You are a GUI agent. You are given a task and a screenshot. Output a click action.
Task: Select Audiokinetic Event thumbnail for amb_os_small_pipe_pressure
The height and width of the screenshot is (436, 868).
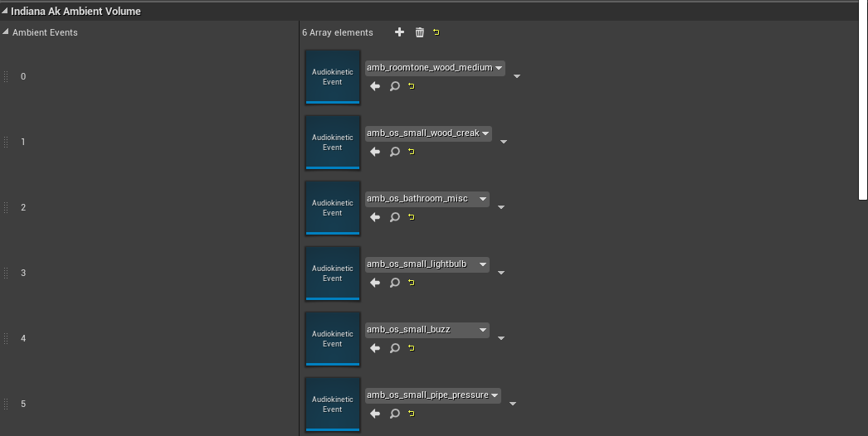(x=332, y=404)
